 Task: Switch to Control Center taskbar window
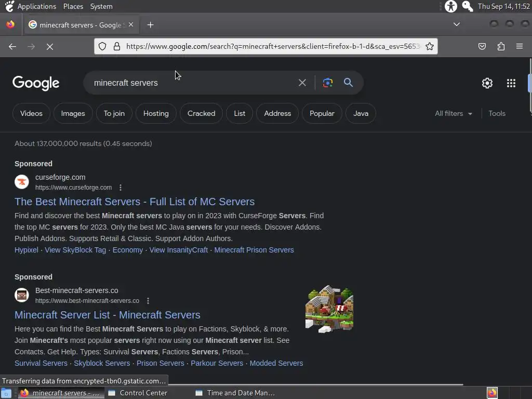138,393
